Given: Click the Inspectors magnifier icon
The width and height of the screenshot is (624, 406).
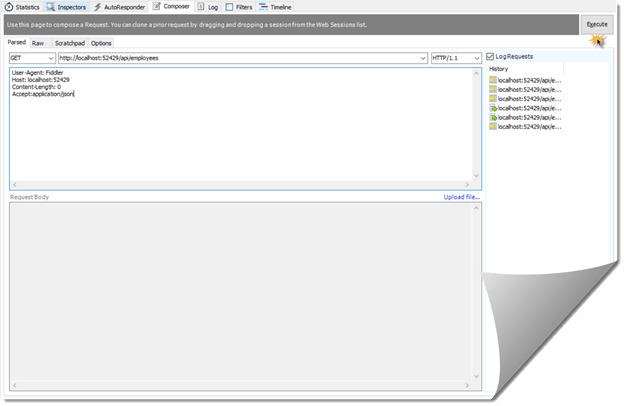Looking at the screenshot, I should [x=51, y=7].
